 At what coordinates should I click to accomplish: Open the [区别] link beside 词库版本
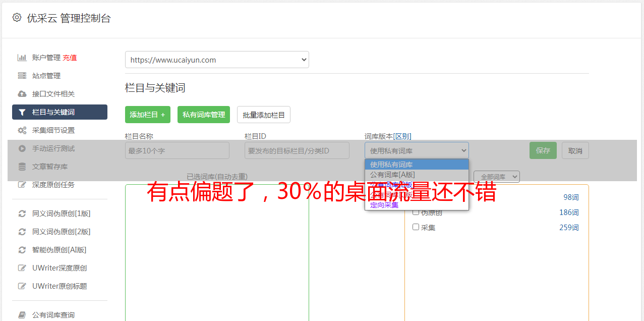click(402, 136)
